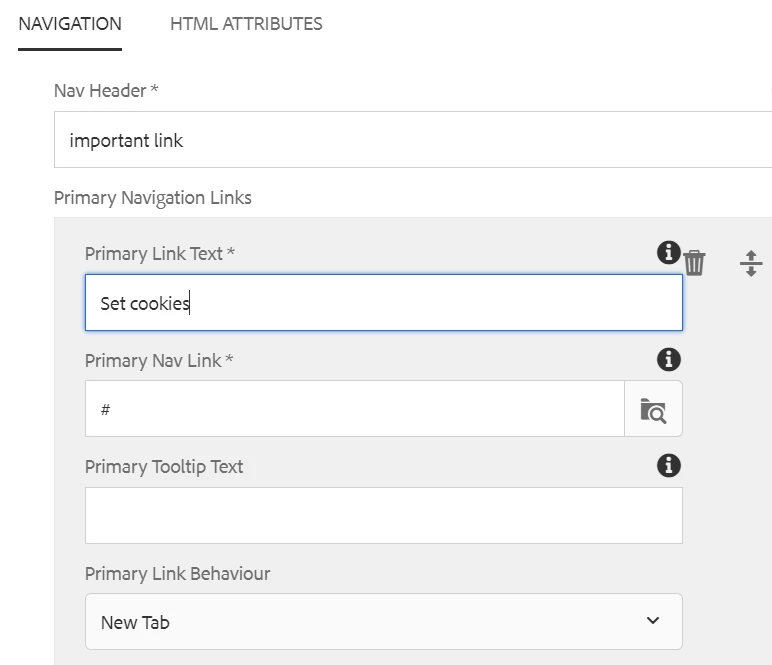
Task: Click the Primary Tooltip Text field
Action: 384,516
